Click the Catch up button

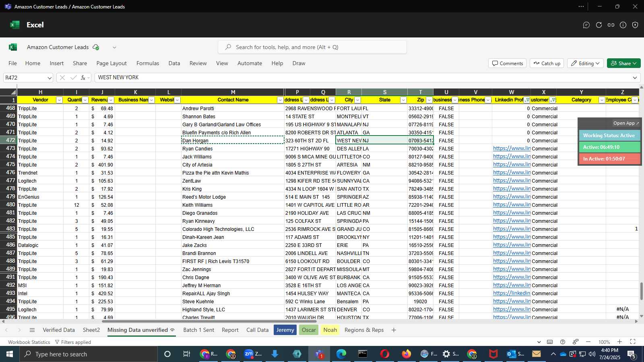pyautogui.click(x=547, y=63)
